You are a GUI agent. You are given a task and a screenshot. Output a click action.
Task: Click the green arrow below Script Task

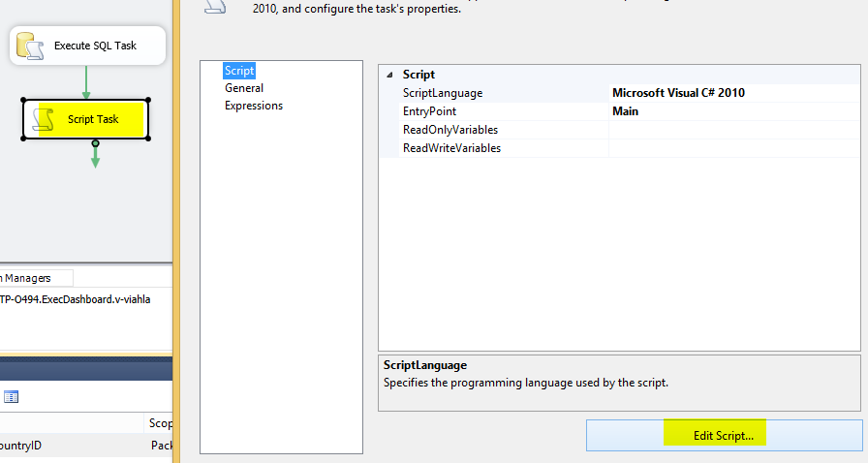(95, 155)
